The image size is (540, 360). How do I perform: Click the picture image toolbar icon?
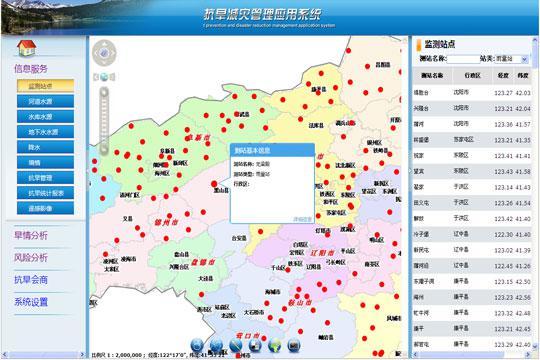[294, 345]
